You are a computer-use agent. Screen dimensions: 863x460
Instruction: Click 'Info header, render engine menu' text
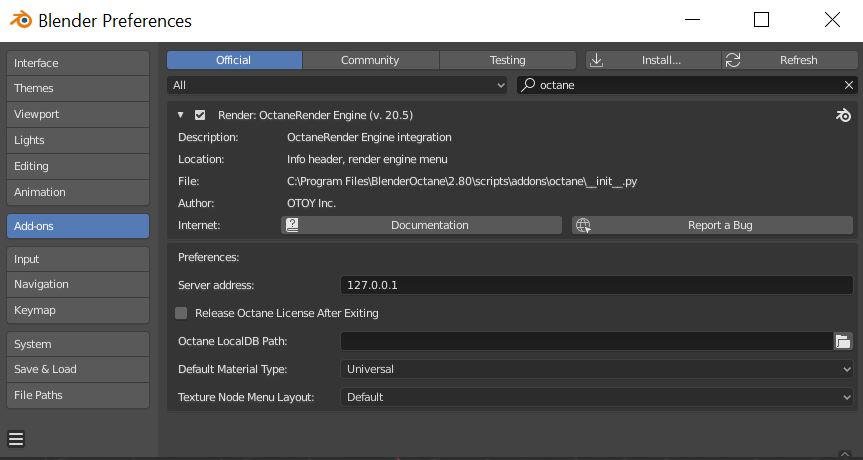[x=367, y=159]
